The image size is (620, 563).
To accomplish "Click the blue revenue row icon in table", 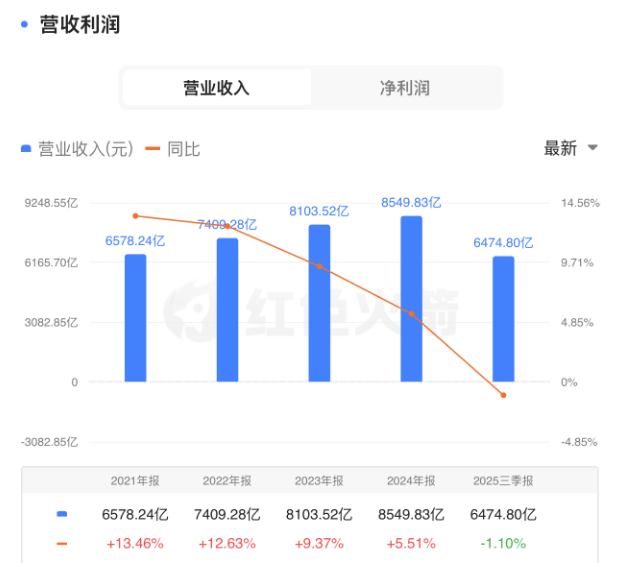I will [x=62, y=514].
